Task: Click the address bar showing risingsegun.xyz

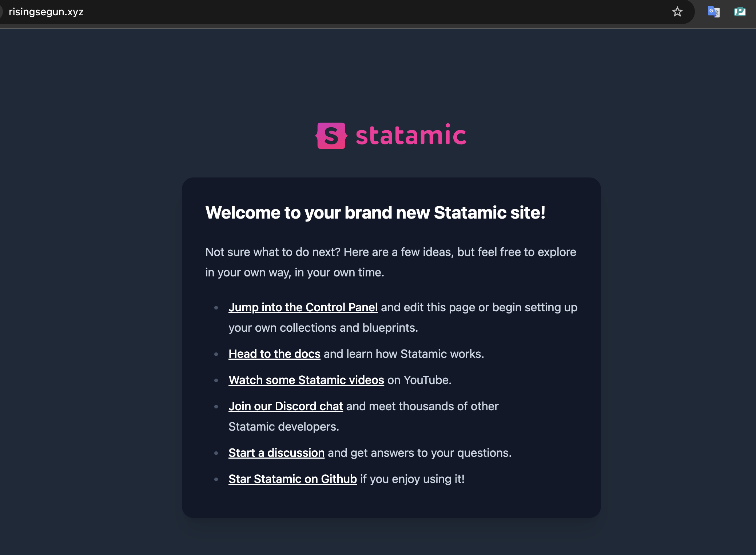Action: click(46, 11)
